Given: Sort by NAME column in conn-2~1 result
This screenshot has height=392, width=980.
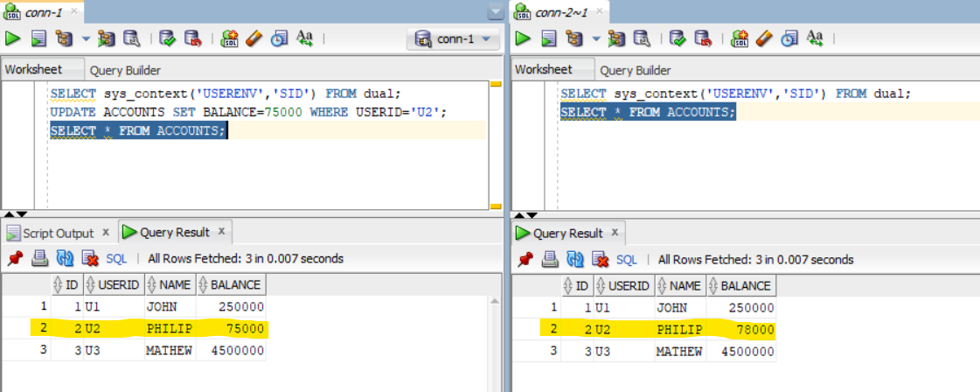Looking at the screenshot, I should pos(681,286).
